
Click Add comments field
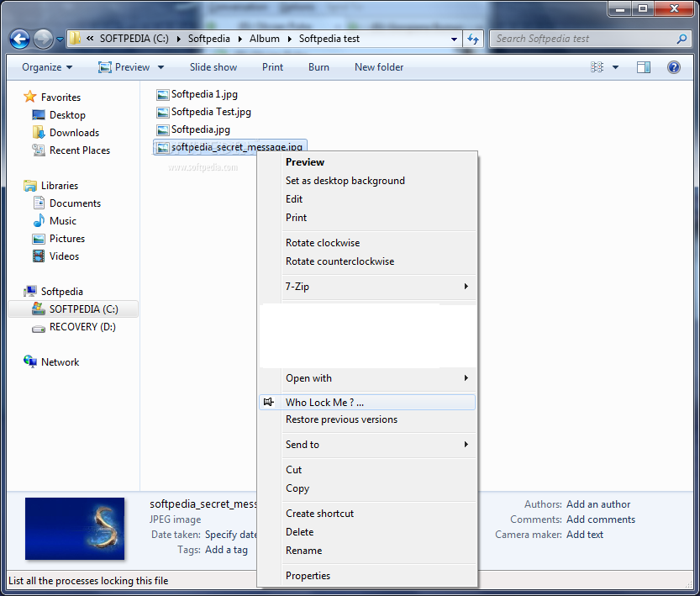[x=601, y=520]
